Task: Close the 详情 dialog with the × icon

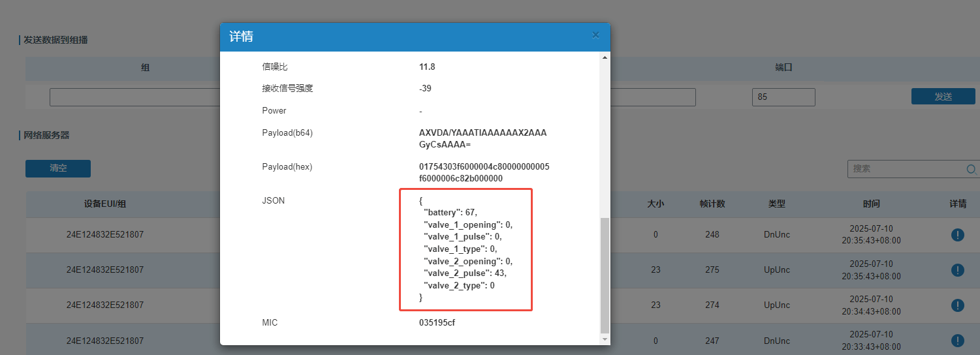Action: pyautogui.click(x=595, y=35)
